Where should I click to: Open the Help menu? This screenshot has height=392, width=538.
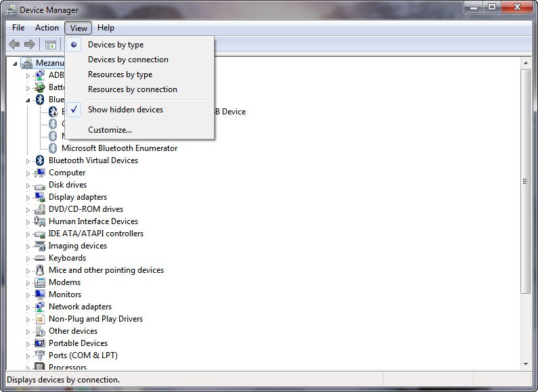(x=106, y=28)
